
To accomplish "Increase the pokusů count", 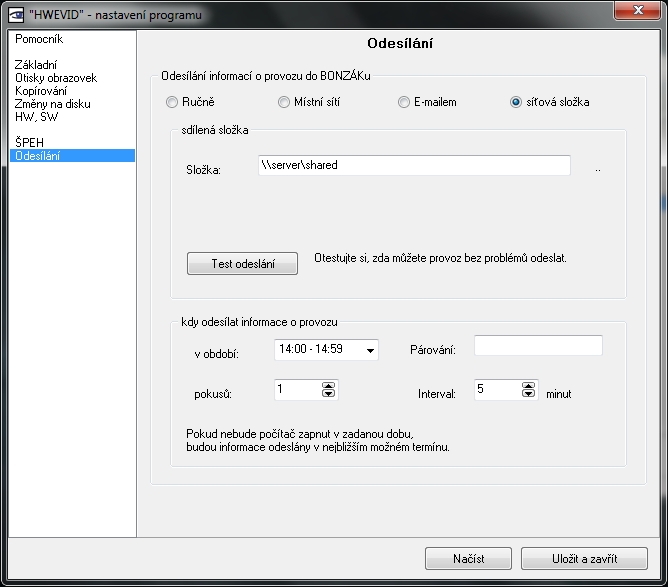I will 328,386.
